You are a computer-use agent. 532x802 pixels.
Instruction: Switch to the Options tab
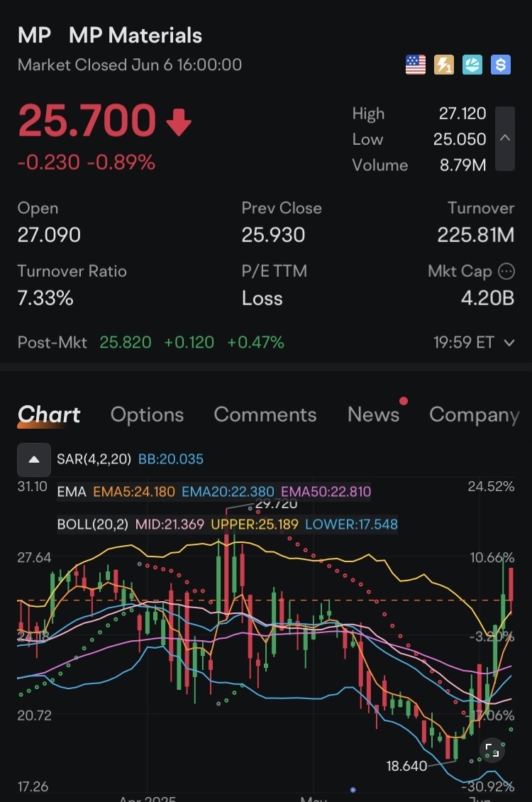(x=147, y=414)
